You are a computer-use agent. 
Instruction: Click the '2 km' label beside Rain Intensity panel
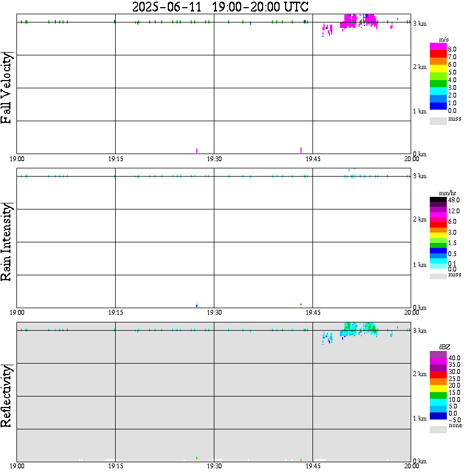pyautogui.click(x=420, y=219)
